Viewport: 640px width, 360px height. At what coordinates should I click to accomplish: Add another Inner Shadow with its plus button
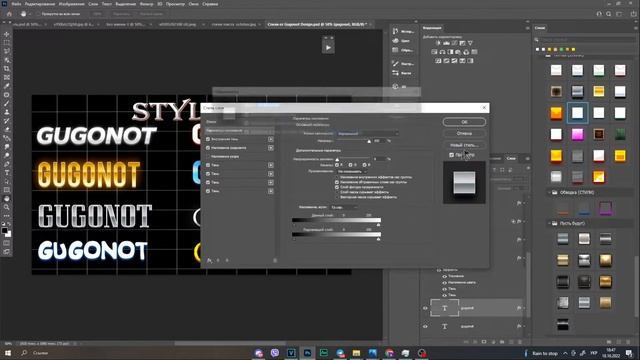(271, 139)
